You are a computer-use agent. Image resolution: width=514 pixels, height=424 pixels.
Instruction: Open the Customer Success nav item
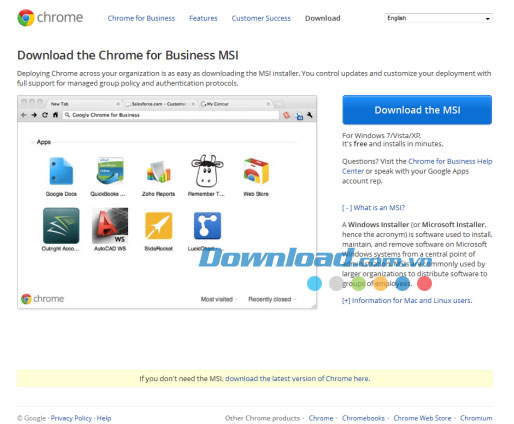[261, 18]
